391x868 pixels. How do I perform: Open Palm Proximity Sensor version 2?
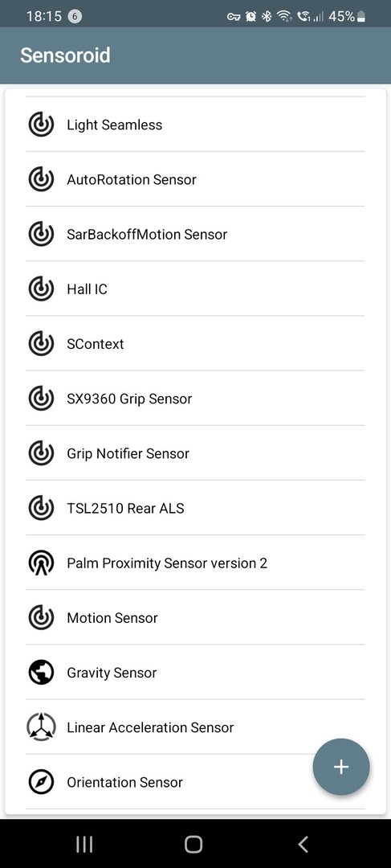click(x=195, y=563)
